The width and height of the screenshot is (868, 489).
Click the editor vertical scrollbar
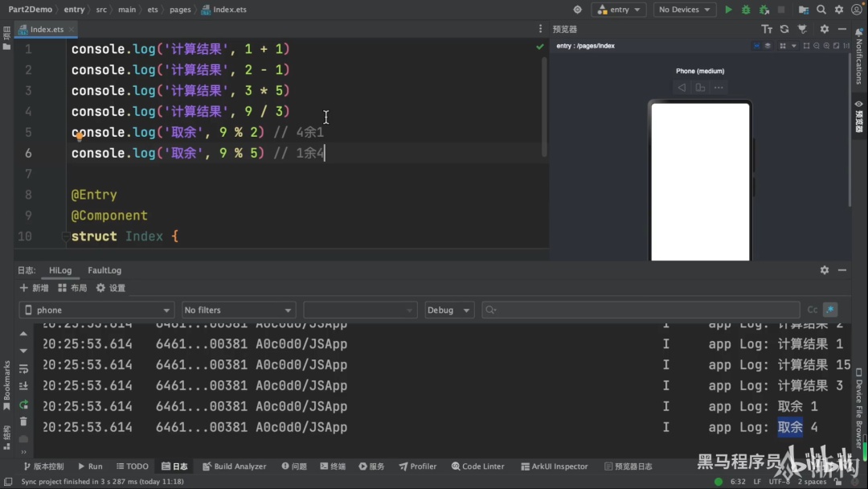544,106
